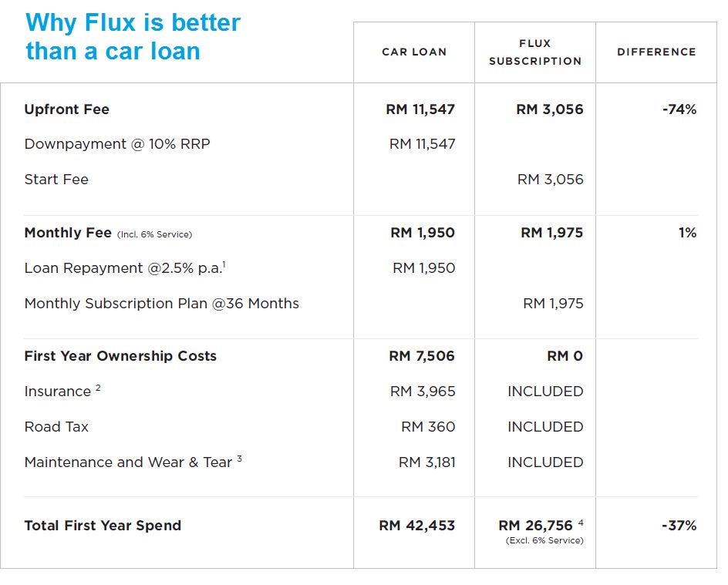This screenshot has width=728, height=585.
Task: Select the -37% total difference value
Action: 679,526
